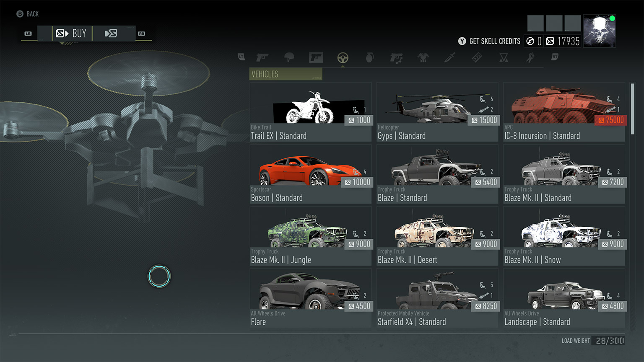The width and height of the screenshot is (644, 362).
Task: Click Get Skell Credits
Action: [490, 41]
